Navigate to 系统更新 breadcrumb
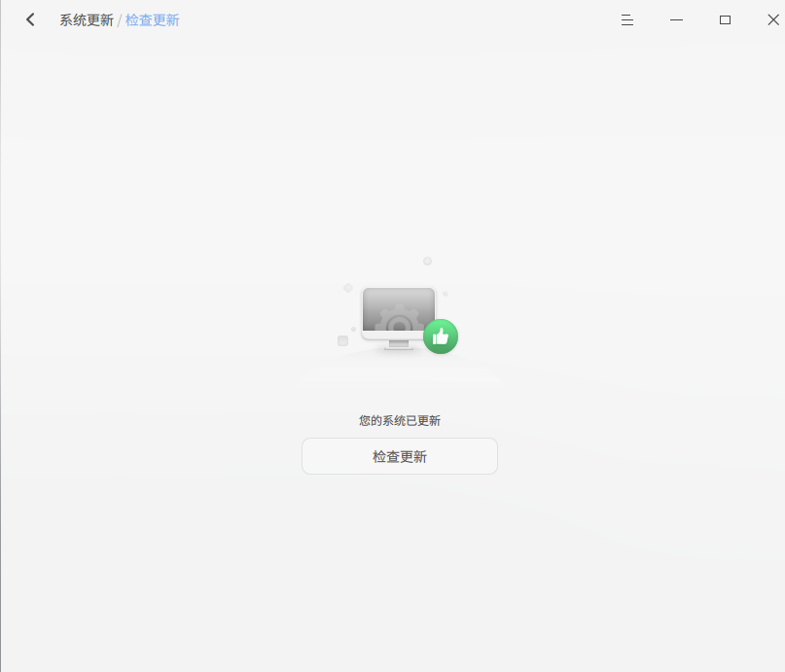785x672 pixels. [x=87, y=20]
